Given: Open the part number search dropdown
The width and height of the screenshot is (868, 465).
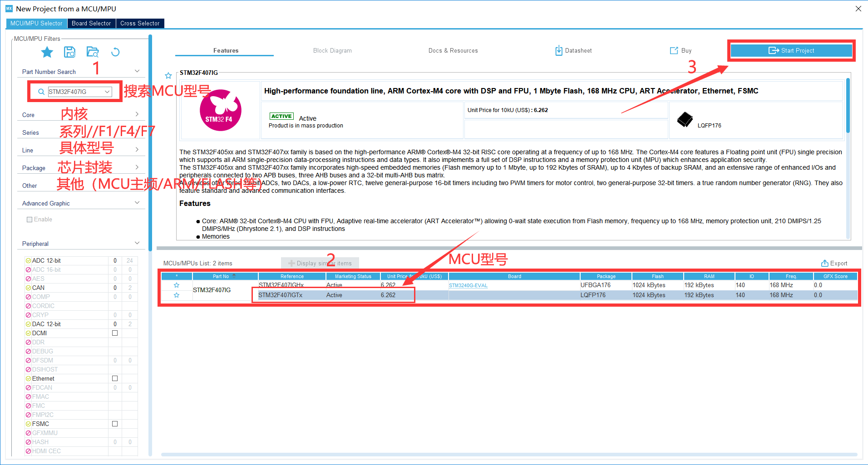Looking at the screenshot, I should click(107, 92).
